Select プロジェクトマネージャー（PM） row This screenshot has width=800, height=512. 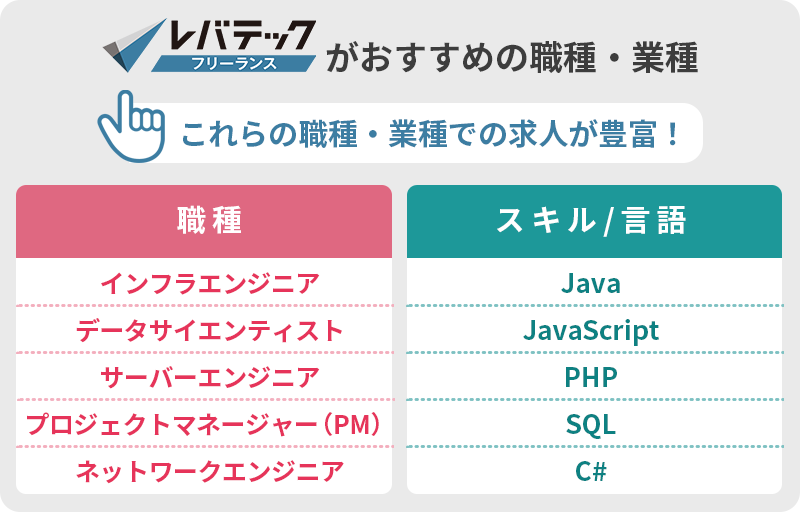pyautogui.click(x=204, y=424)
